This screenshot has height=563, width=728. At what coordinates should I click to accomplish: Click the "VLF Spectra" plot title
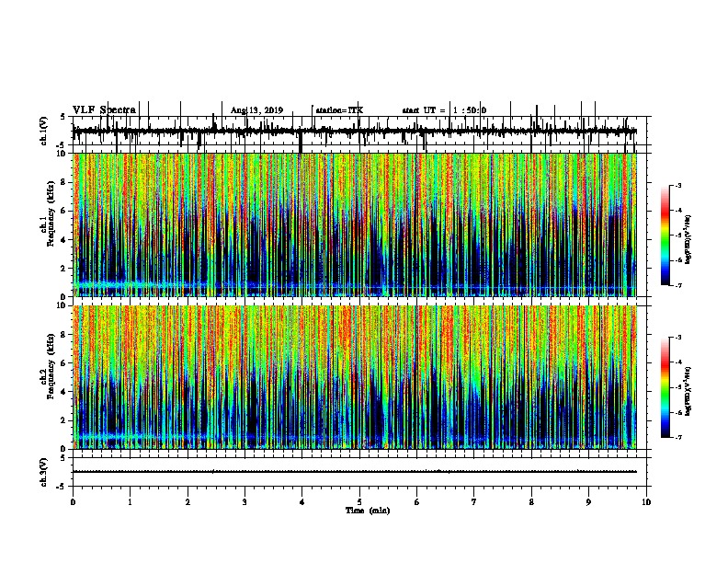[104, 110]
